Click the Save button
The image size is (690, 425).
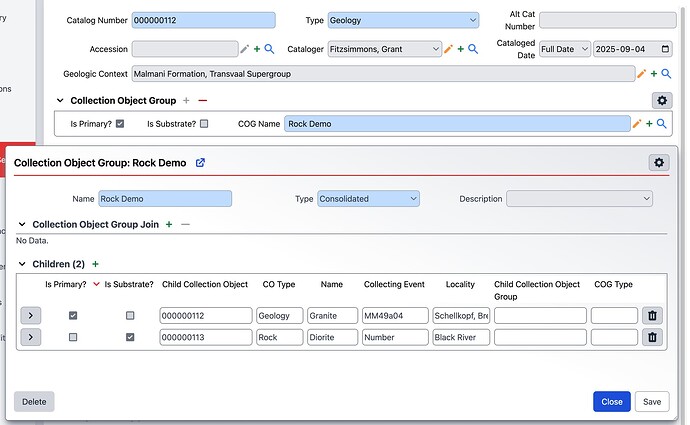(x=652, y=402)
